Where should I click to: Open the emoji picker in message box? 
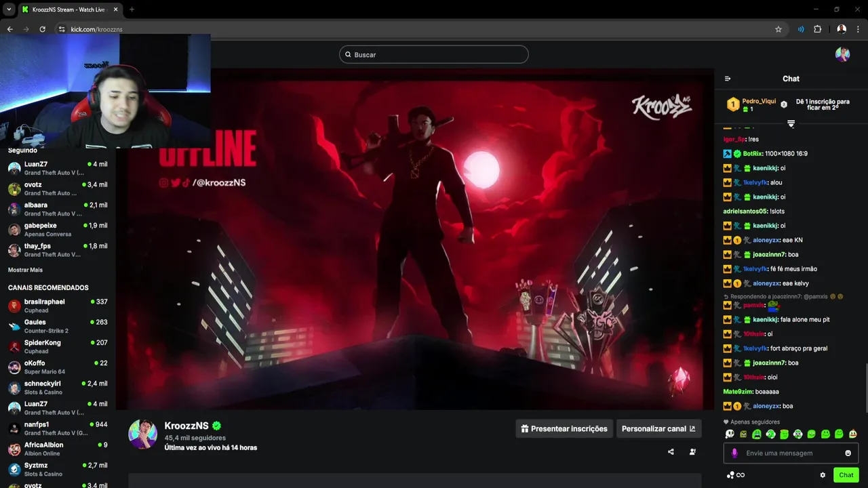click(848, 453)
